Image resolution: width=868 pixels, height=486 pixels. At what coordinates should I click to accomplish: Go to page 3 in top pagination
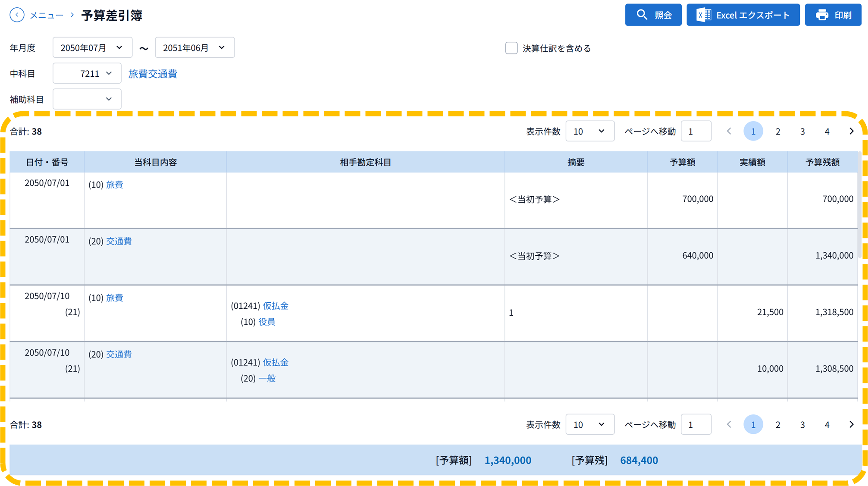pyautogui.click(x=802, y=131)
